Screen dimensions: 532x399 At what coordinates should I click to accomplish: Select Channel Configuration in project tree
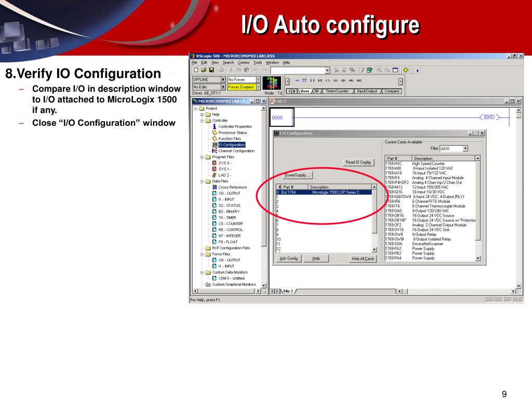[236, 151]
